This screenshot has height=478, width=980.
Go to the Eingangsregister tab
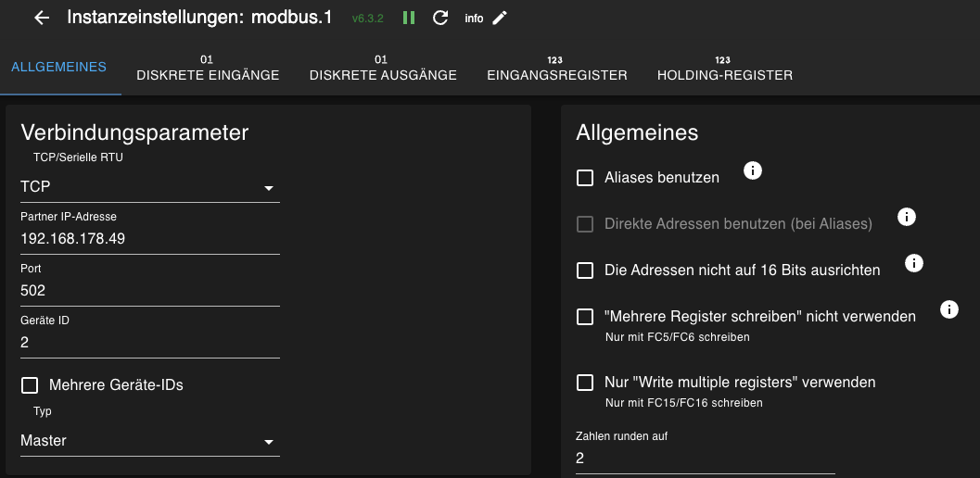click(556, 69)
